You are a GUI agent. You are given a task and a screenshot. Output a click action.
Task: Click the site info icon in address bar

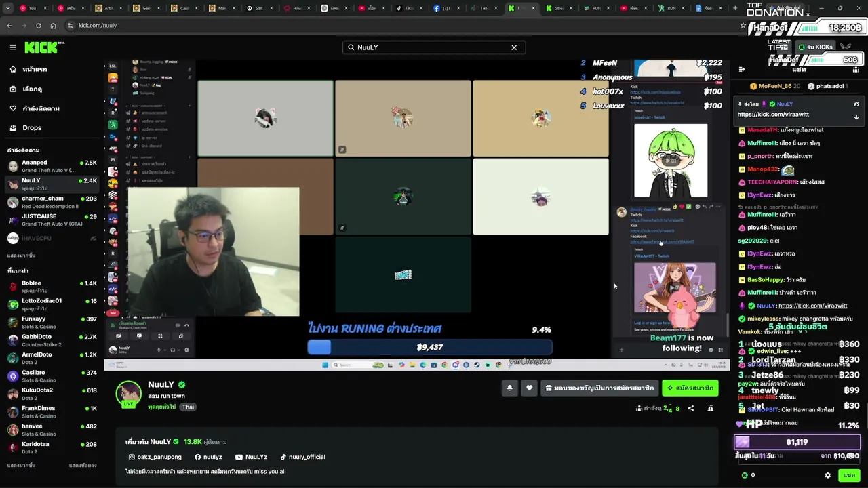tap(71, 26)
